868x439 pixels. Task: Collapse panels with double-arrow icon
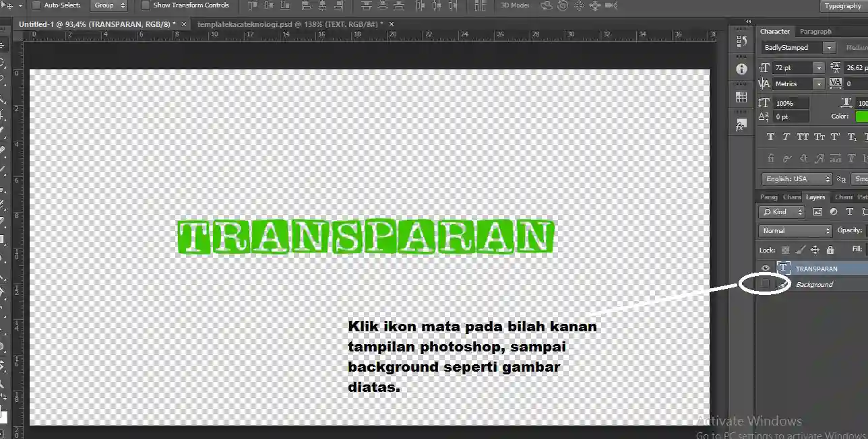click(x=748, y=22)
